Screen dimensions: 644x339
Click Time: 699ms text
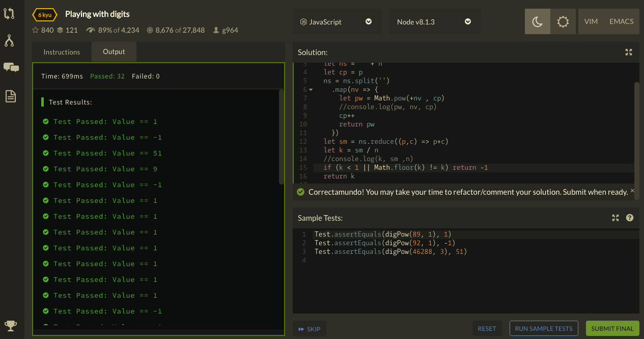(62, 76)
